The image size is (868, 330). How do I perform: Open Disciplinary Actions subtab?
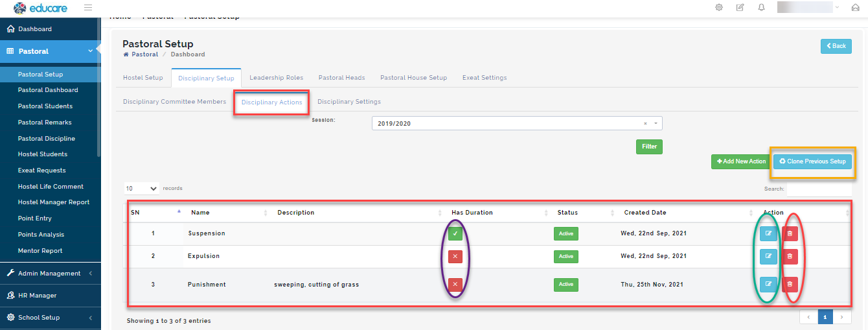pos(271,102)
